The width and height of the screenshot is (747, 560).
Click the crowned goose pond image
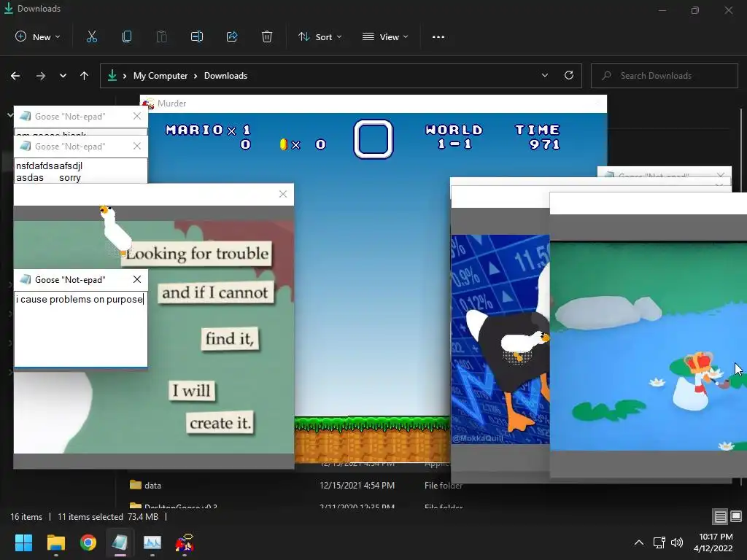point(648,346)
